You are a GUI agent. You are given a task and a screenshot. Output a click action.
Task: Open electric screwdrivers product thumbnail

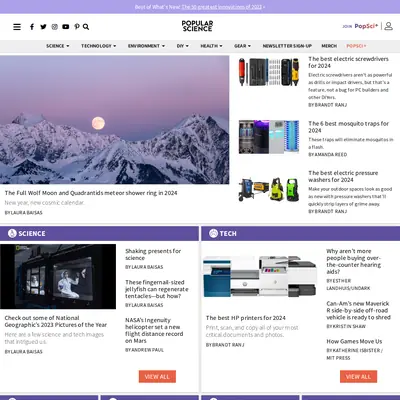[269, 72]
